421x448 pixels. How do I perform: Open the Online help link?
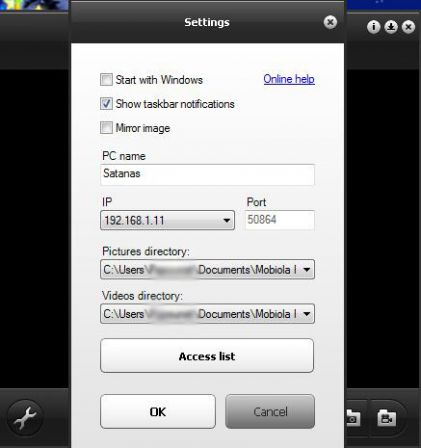(289, 79)
